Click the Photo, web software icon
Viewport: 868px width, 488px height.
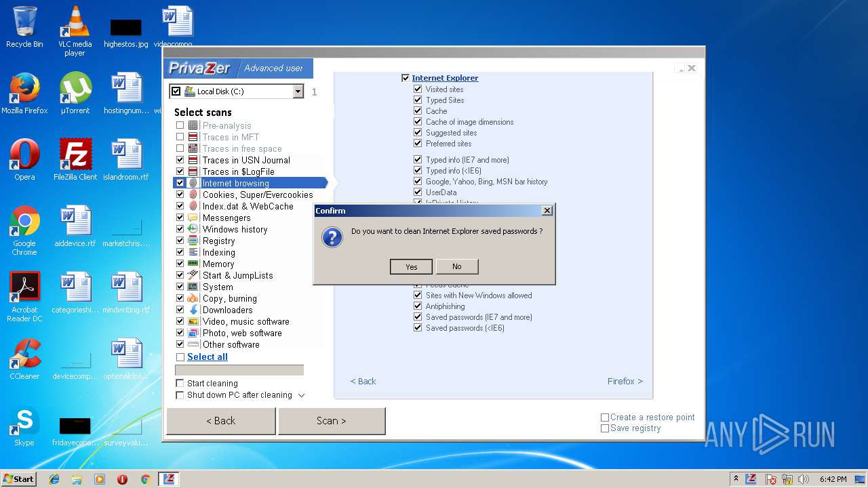click(x=193, y=333)
